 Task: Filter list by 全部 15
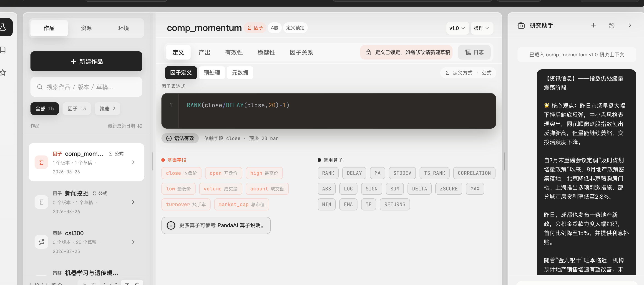45,109
